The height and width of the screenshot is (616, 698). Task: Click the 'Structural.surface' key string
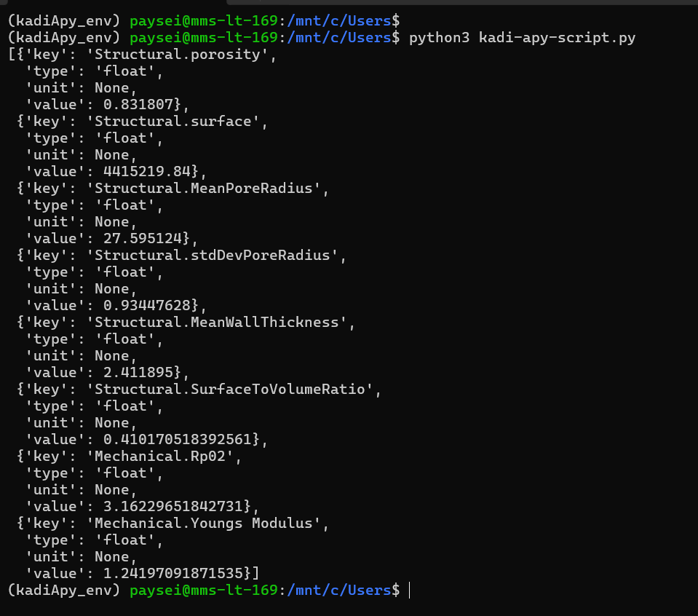173,122
